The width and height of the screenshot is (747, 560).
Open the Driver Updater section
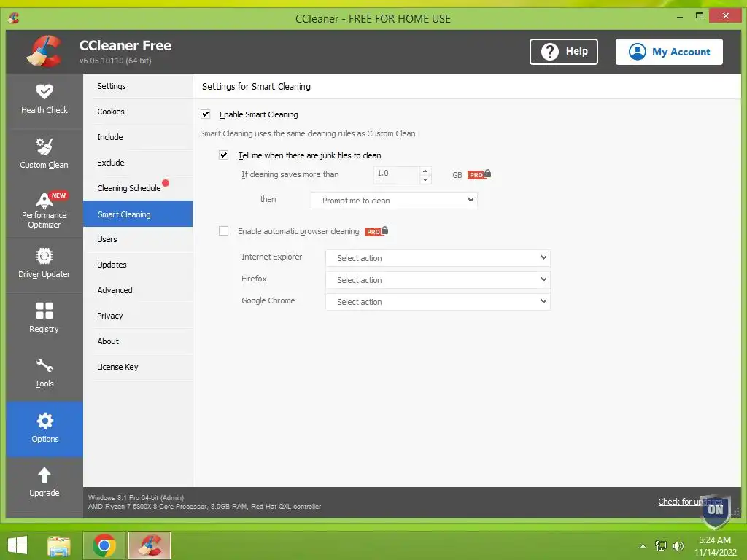44,264
